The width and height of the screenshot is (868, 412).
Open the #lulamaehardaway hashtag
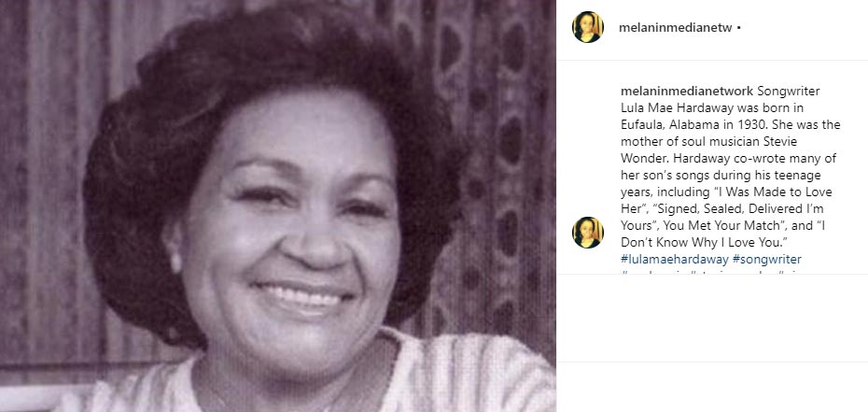674,259
